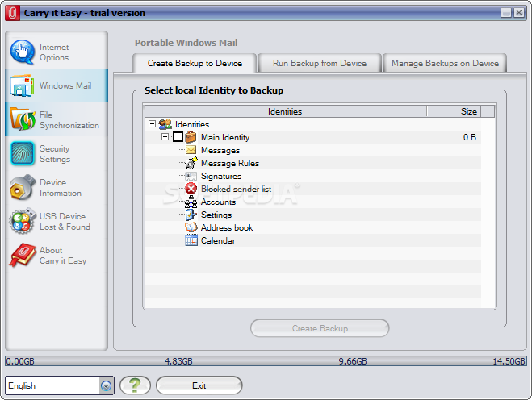
Task: Select the Signatures tree row
Action: 312,176
